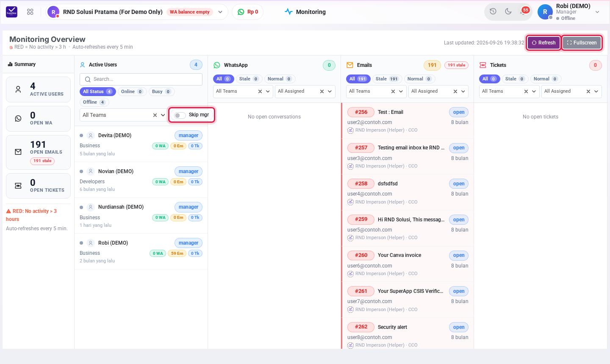Open email ticket #256 Test : Email

(x=408, y=121)
